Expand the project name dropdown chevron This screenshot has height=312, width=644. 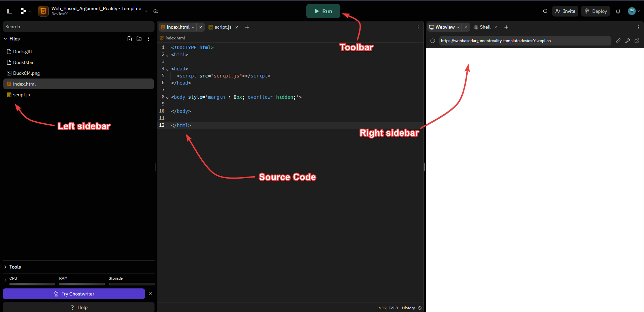pos(146,11)
